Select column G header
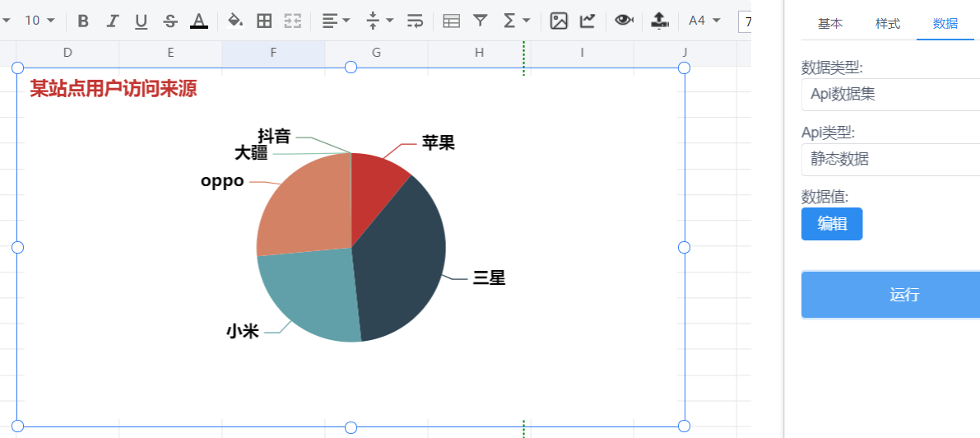This screenshot has height=438, width=980. (x=376, y=54)
